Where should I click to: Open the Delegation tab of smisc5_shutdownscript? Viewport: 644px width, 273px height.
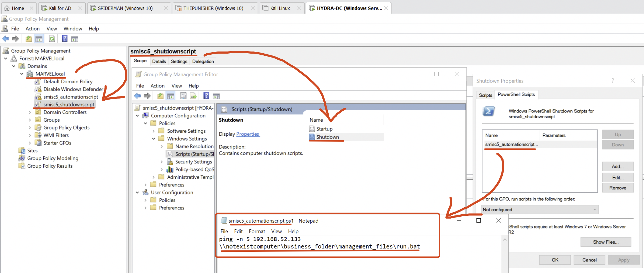(203, 61)
